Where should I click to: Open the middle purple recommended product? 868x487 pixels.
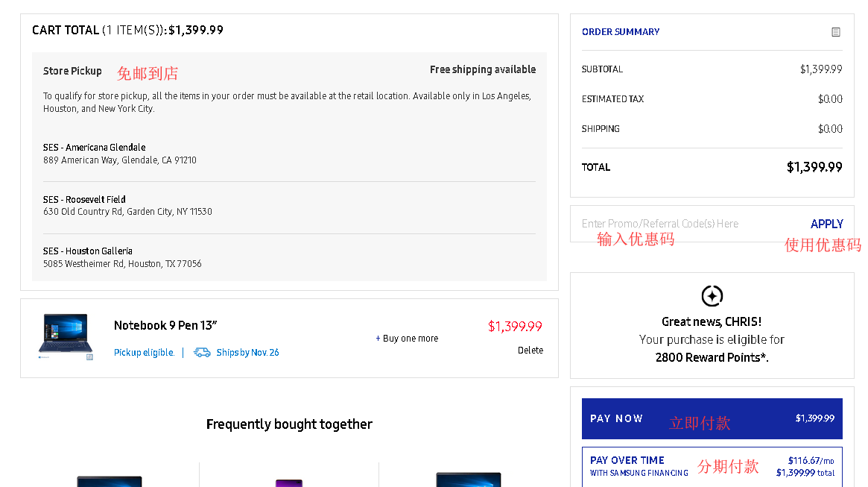coord(288,482)
